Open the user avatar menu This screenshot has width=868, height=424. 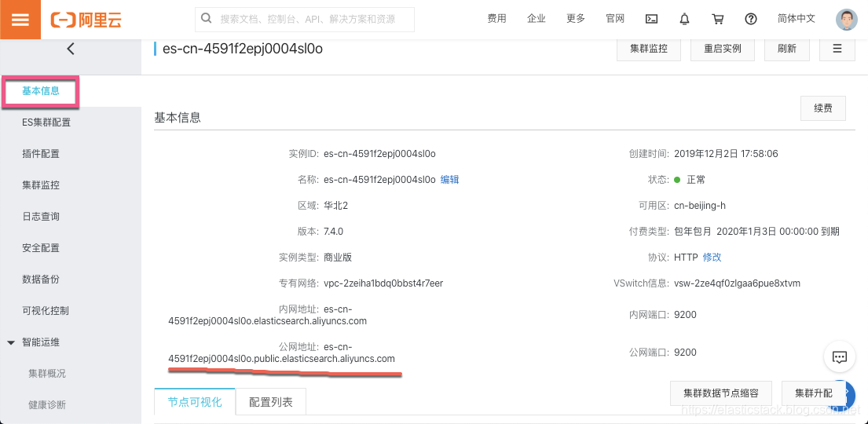coord(847,20)
